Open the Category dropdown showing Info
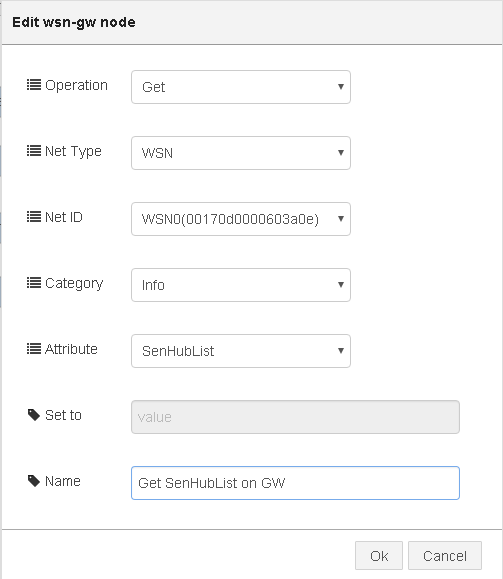Screen dimensions: 503x579 (241, 285)
